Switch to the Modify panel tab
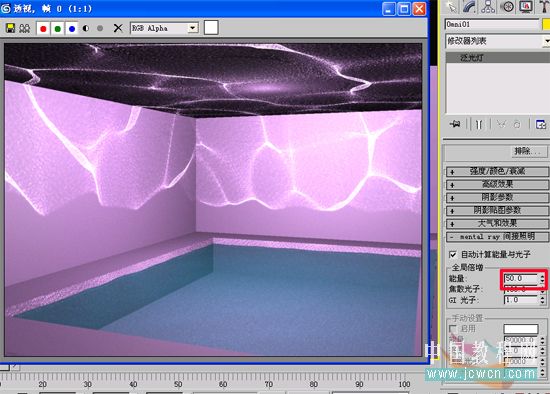The width and height of the screenshot is (550, 394). pos(470,7)
